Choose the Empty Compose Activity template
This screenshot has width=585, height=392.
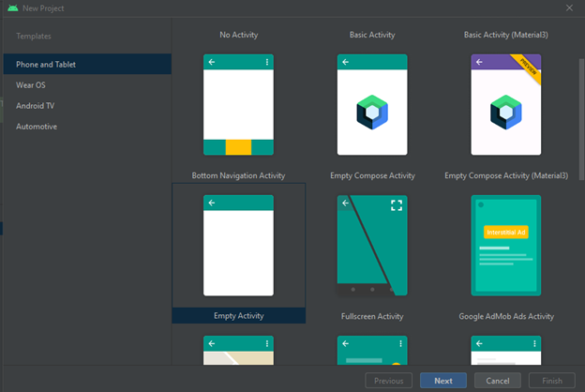372,104
